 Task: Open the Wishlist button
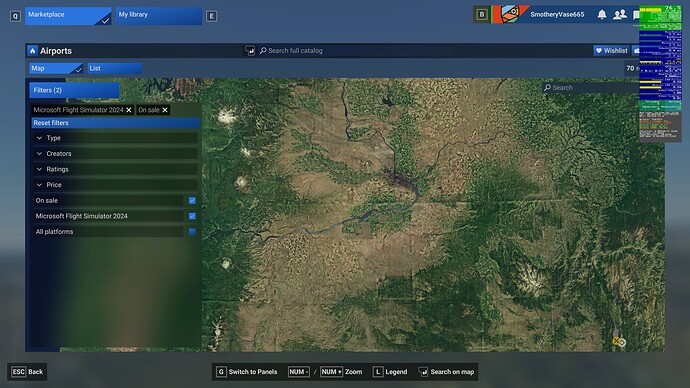612,51
